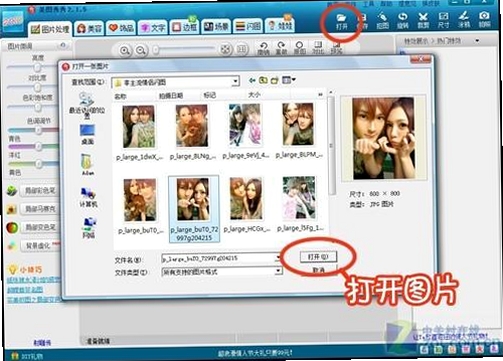Click the fit-to-window icon beside zoom slider
Image resolution: width=503 pixels, height=361 pixels.
[226, 50]
